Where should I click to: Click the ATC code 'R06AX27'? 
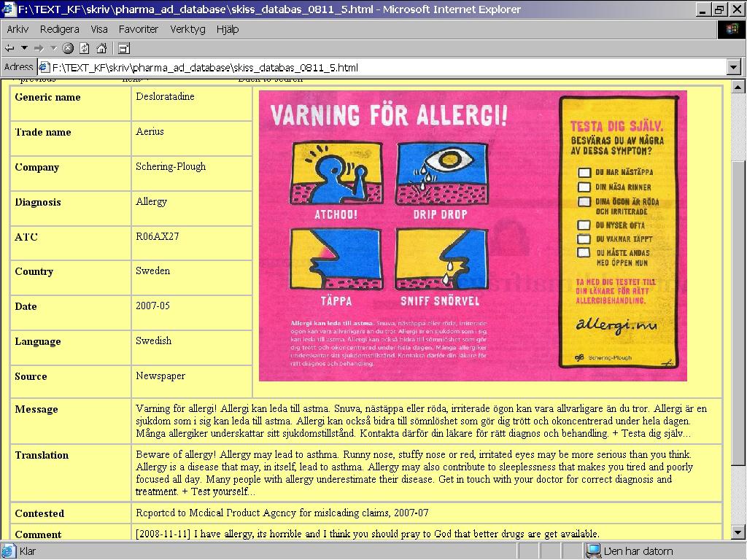coord(158,236)
